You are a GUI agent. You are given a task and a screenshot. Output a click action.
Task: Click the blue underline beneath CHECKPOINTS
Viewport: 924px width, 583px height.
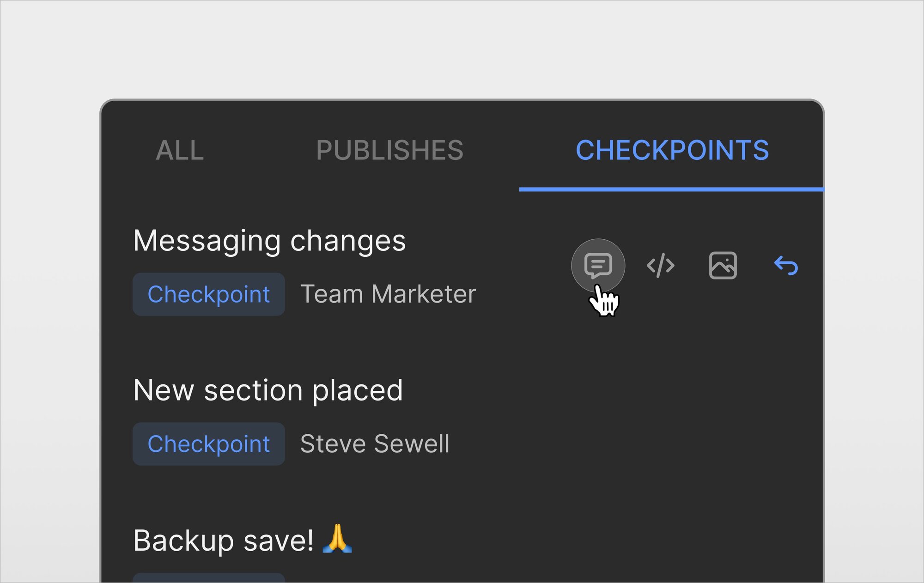coord(671,189)
